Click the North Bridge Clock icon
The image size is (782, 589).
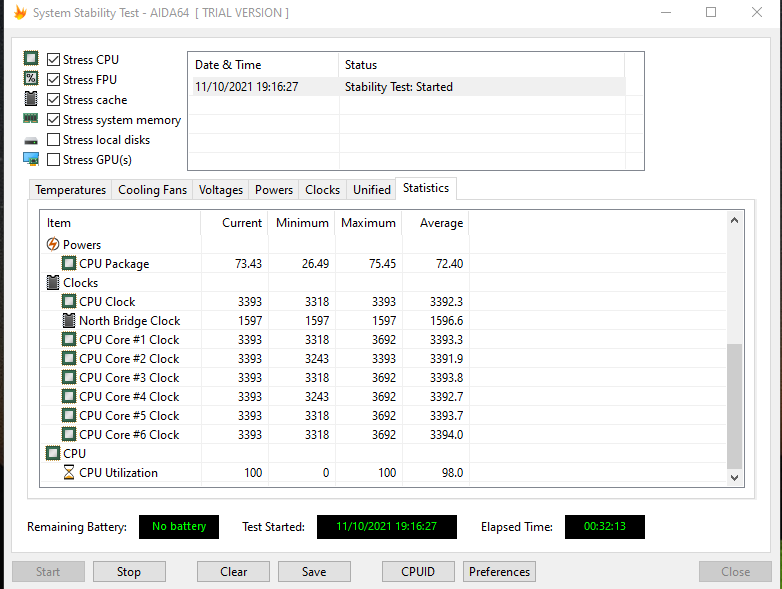(x=69, y=320)
